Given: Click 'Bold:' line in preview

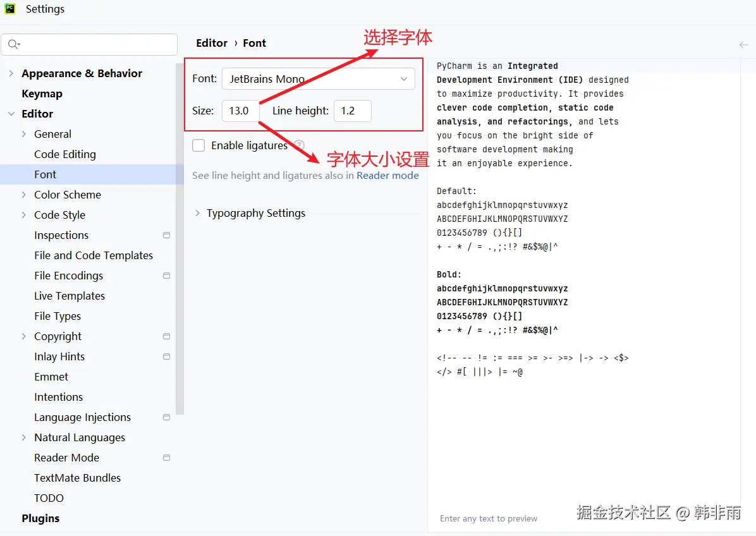Looking at the screenshot, I should [x=449, y=274].
